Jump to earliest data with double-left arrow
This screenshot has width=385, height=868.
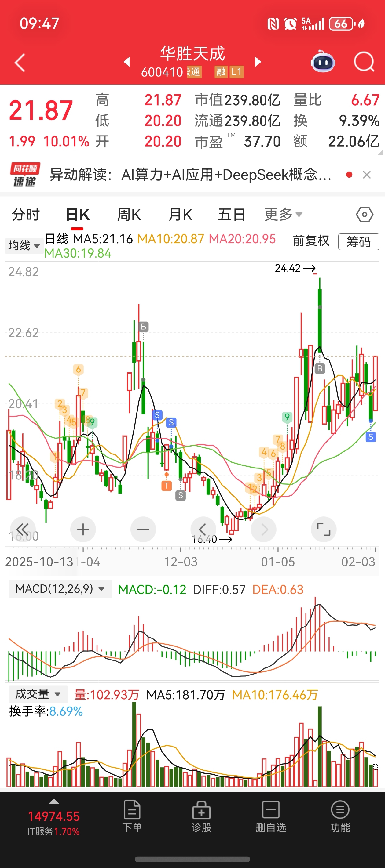coord(23,529)
